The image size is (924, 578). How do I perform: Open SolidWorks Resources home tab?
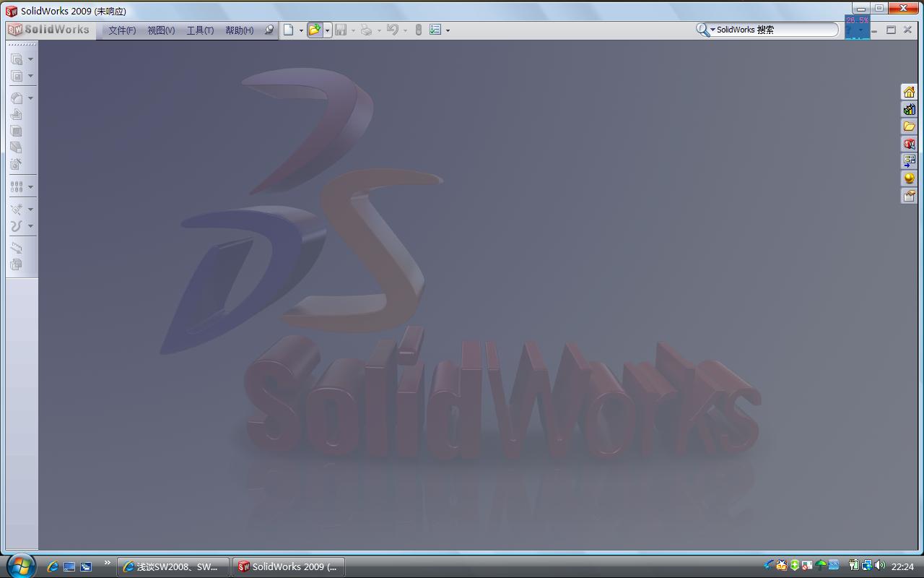tap(909, 92)
